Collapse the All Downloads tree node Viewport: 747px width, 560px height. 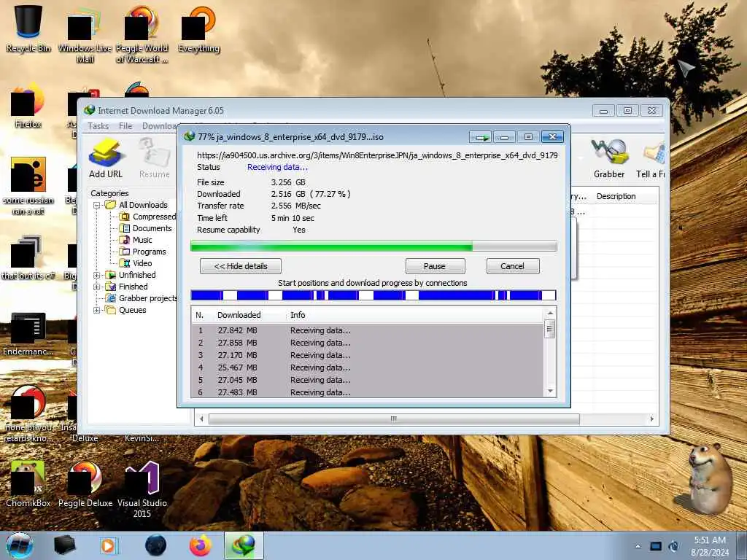pyautogui.click(x=97, y=205)
